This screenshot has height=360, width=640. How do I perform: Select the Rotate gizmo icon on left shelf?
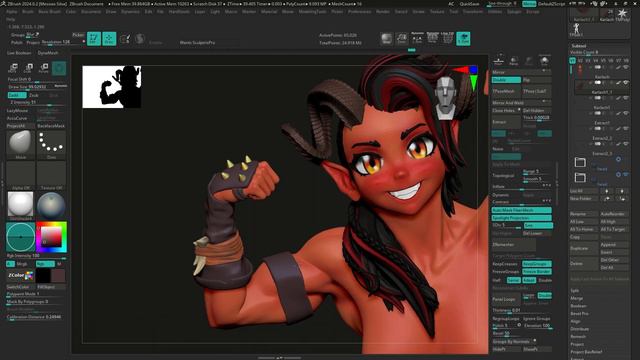coord(44,68)
